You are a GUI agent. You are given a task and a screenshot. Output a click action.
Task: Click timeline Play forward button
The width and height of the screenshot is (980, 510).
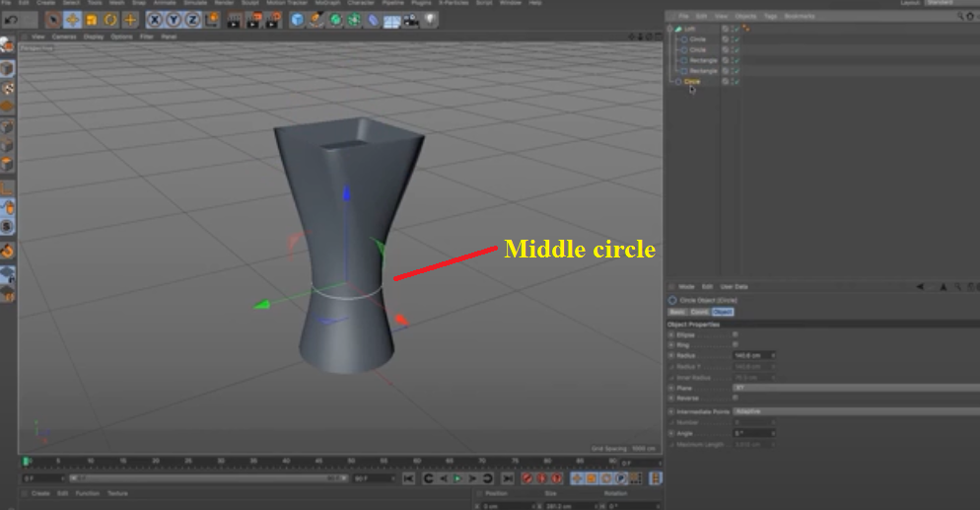(x=458, y=478)
